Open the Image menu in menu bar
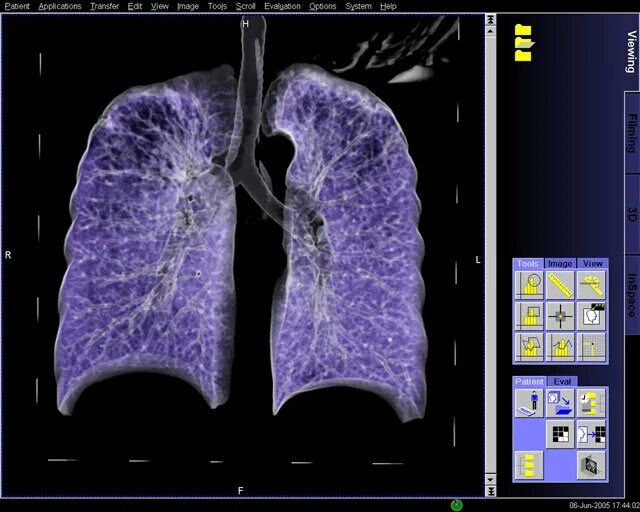The image size is (640, 512). coord(188,6)
